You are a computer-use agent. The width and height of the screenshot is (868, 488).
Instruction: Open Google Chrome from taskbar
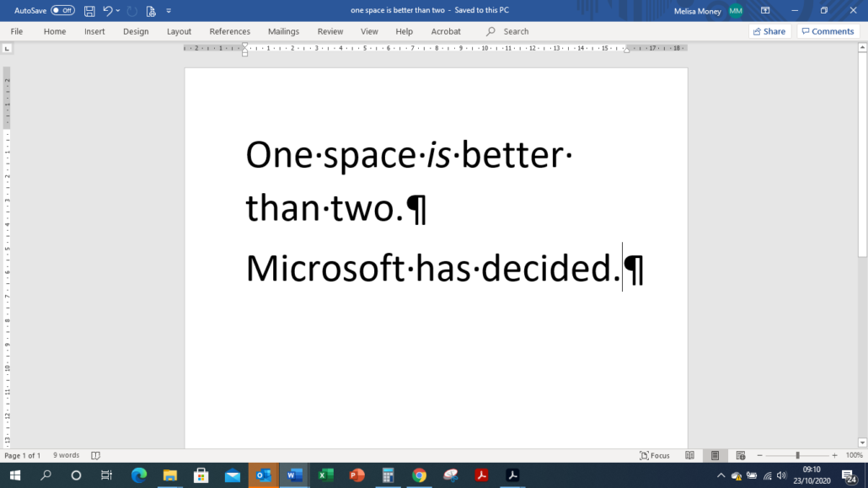(419, 475)
